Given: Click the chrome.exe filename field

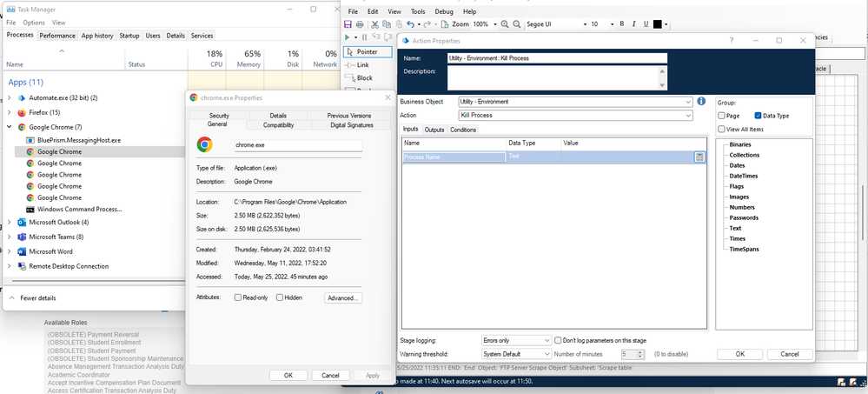Looking at the screenshot, I should [x=298, y=145].
